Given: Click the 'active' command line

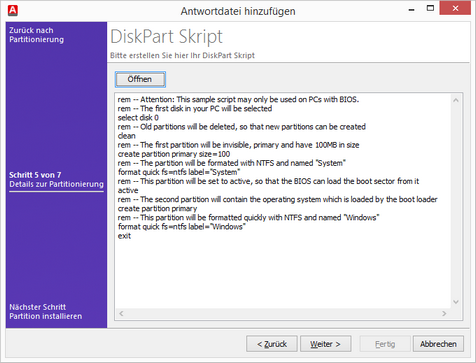Looking at the screenshot, I should 128,190.
